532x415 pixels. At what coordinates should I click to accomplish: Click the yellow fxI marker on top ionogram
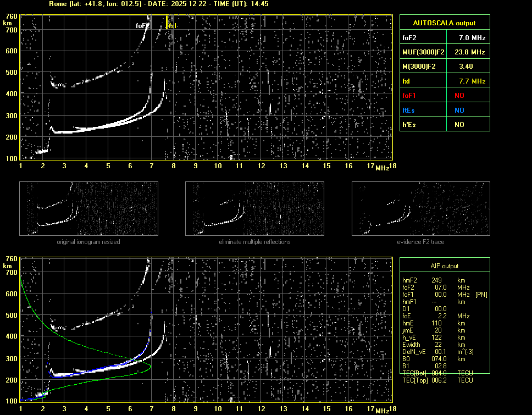tap(167, 23)
